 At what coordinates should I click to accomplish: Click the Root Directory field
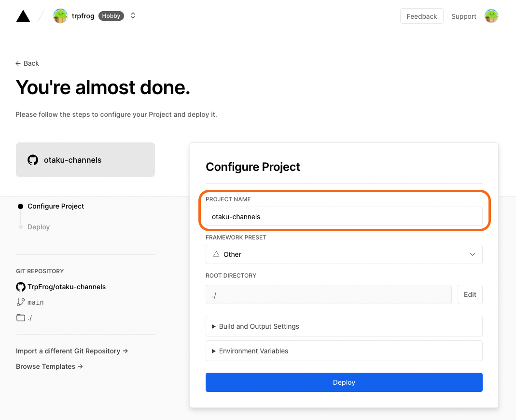(328, 294)
